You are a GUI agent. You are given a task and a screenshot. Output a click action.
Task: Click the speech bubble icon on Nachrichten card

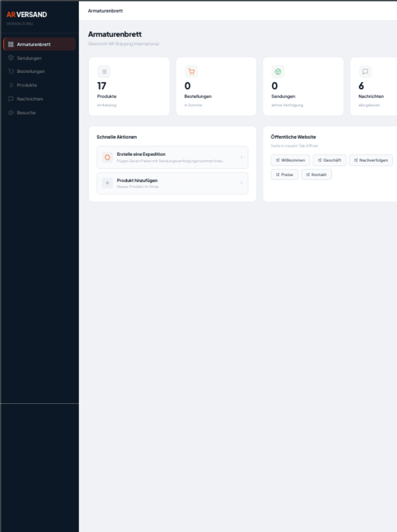coord(365,71)
